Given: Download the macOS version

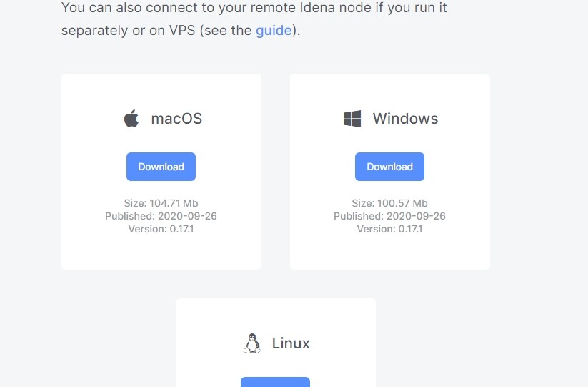Looking at the screenshot, I should (161, 167).
